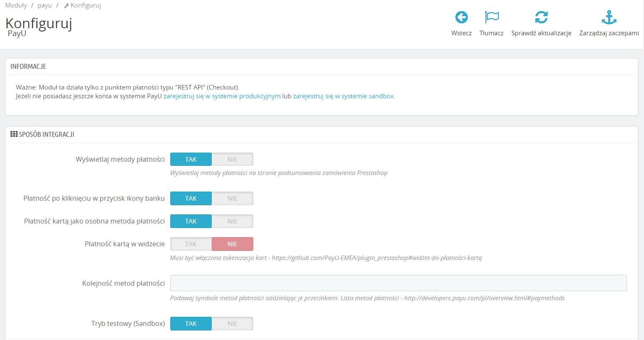Click the Tryb testowy (Sandbox) label
This screenshot has width=644, height=340.
pos(128,323)
